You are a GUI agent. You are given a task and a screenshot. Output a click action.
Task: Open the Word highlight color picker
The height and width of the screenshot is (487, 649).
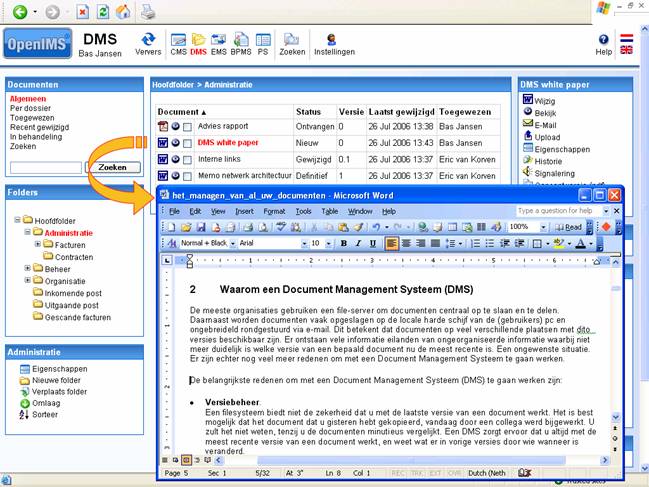[570, 244]
